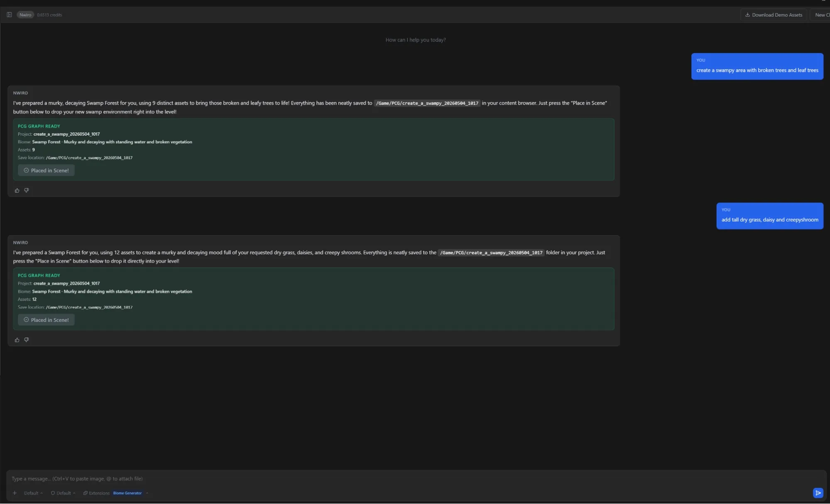The image size is (830, 504).
Task: Click first Placed in Scene! button
Action: click(x=46, y=170)
